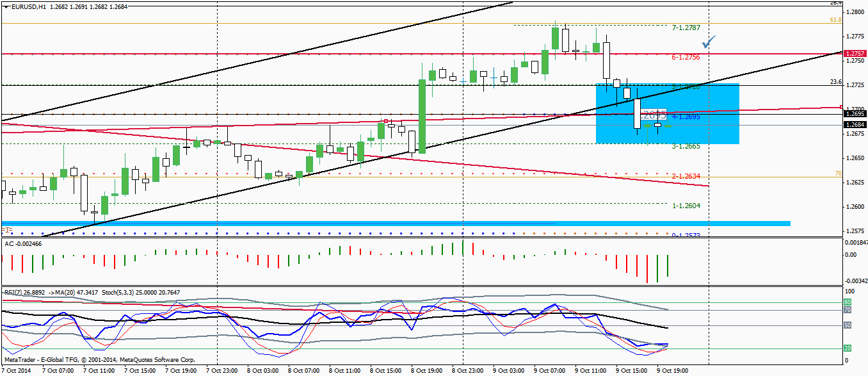Viewport: 868px width, 376px height.
Task: Click the 7 Oct 11:00 time label
Action: tap(99, 370)
